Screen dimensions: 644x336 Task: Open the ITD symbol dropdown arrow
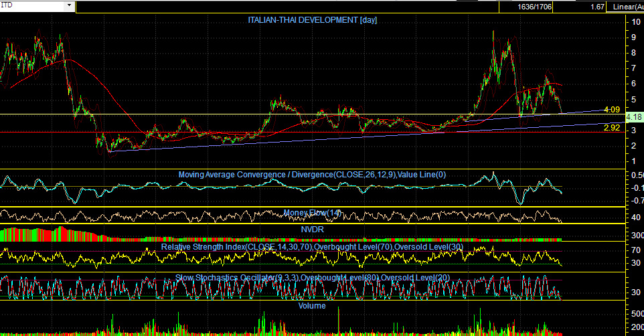coord(69,6)
